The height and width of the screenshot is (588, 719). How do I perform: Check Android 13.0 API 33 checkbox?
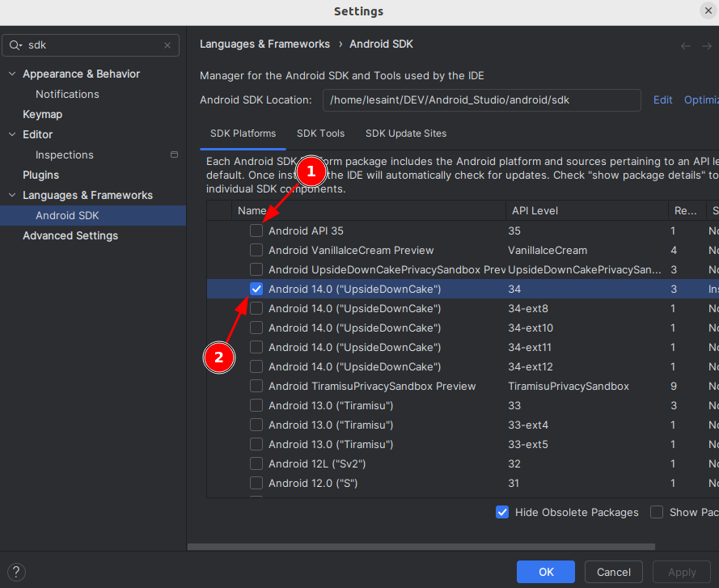click(256, 405)
